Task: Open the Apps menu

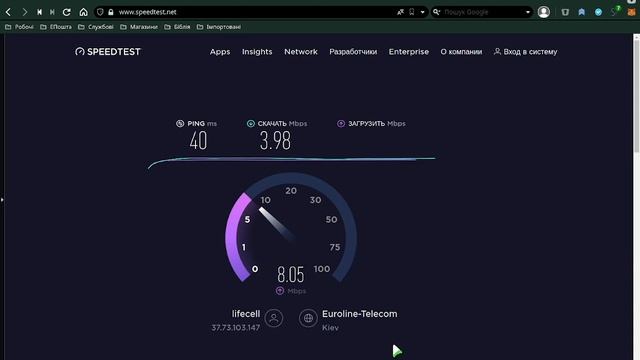Action: pyautogui.click(x=220, y=52)
